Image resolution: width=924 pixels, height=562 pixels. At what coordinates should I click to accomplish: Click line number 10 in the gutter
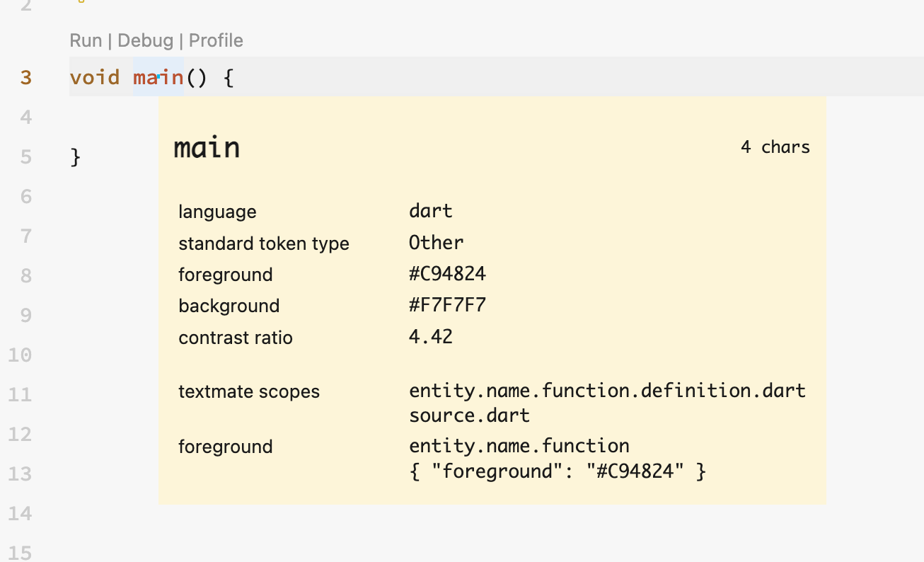(21, 355)
